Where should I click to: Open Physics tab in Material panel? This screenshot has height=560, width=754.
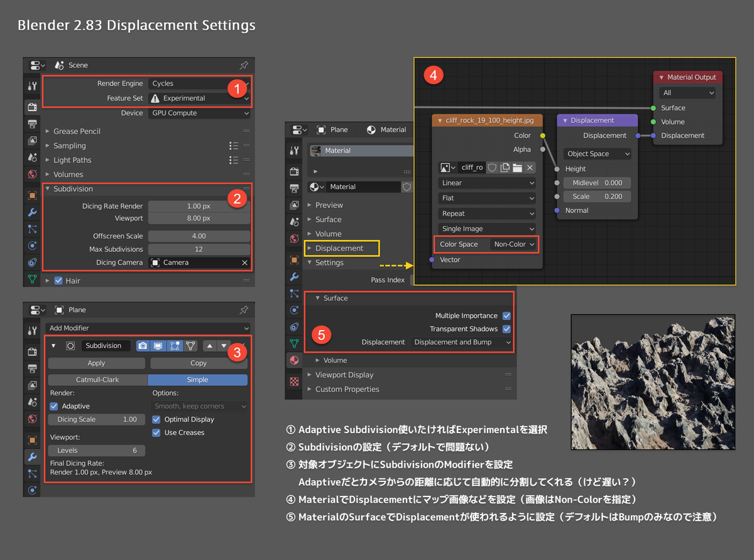293,309
